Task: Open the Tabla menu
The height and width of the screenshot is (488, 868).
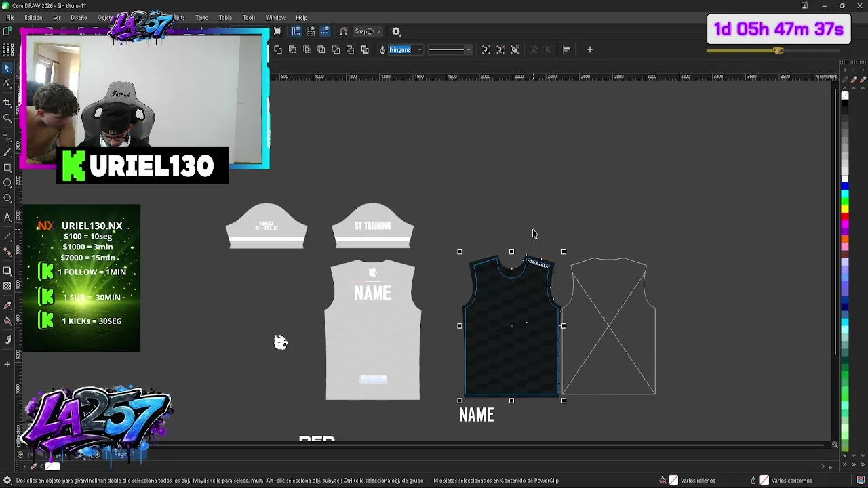Action: tap(225, 18)
